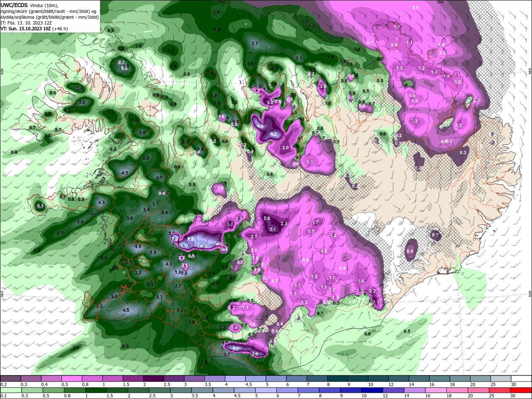
Task: Click the '2.9' value on the west side of the map
Action: click(80, 222)
